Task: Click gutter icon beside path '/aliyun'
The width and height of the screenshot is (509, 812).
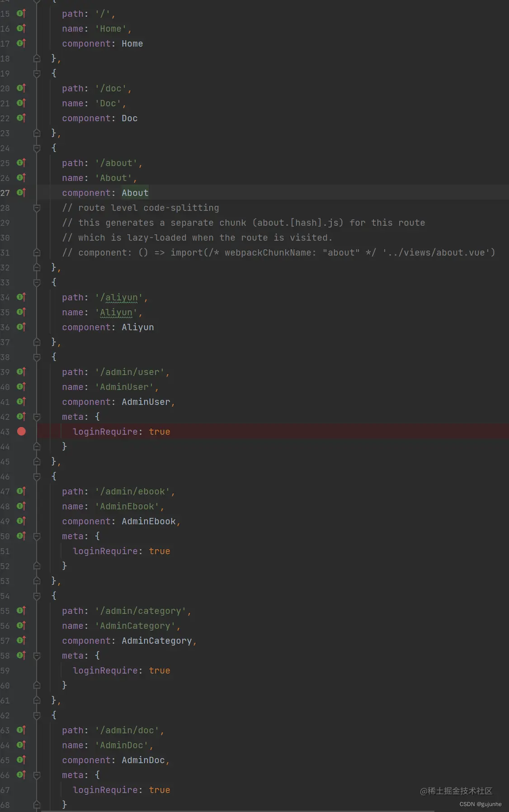Action: point(21,297)
